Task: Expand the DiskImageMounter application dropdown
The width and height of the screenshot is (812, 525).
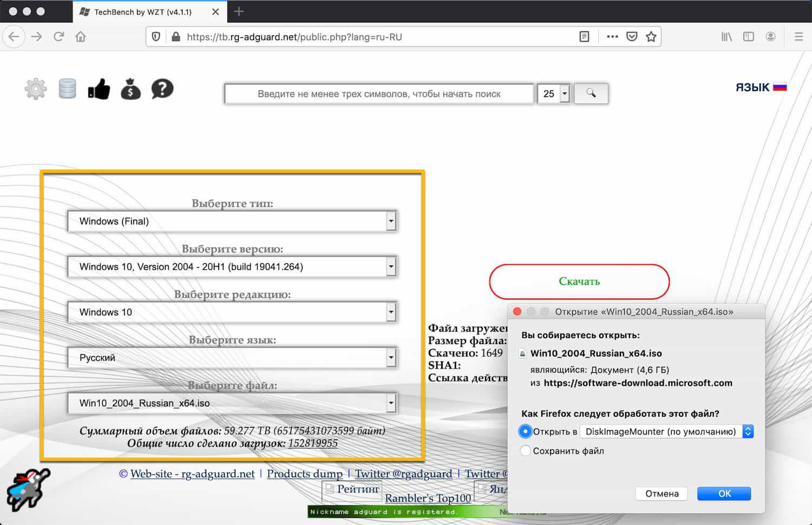Action: 666,431
